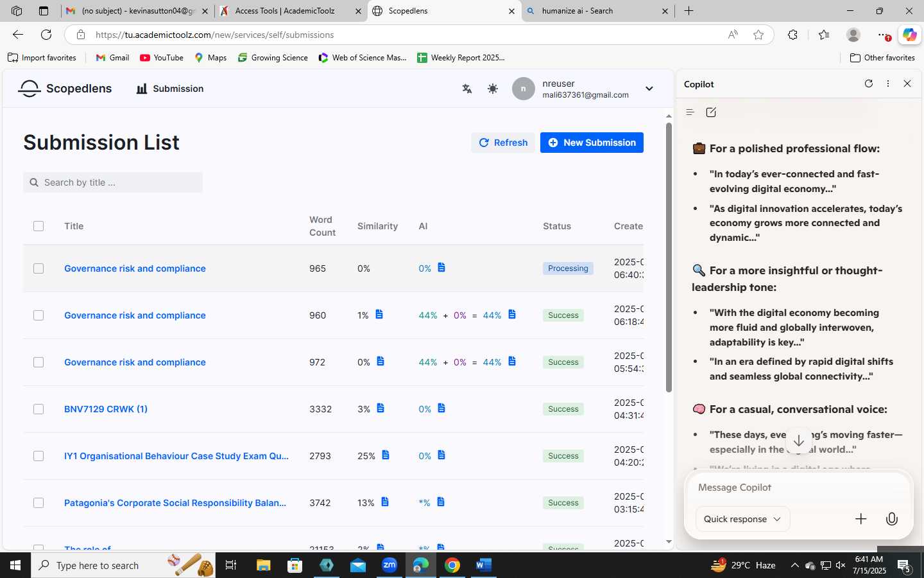Expand the nreuser account dropdown chevron
Image resolution: width=924 pixels, height=578 pixels.
pyautogui.click(x=649, y=89)
